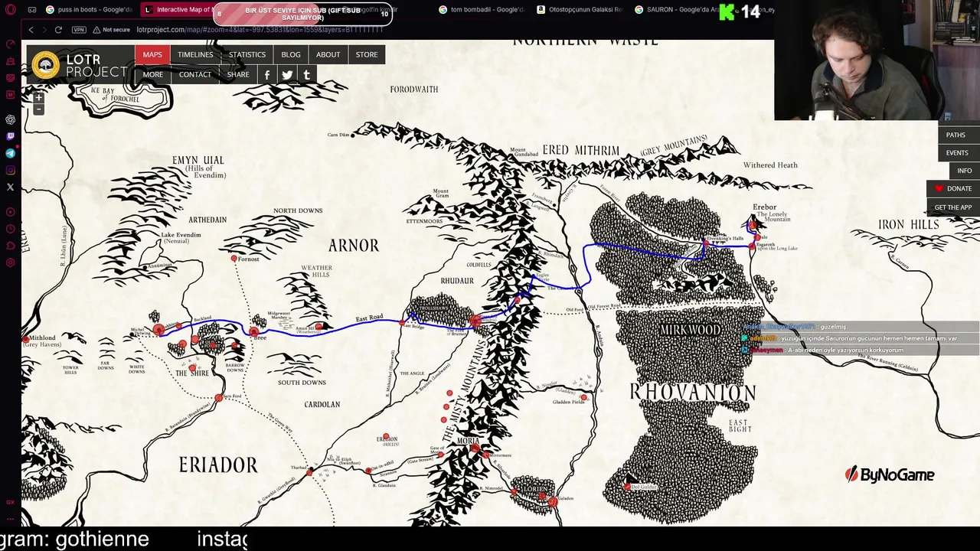Click the GET THE APP button

(952, 207)
